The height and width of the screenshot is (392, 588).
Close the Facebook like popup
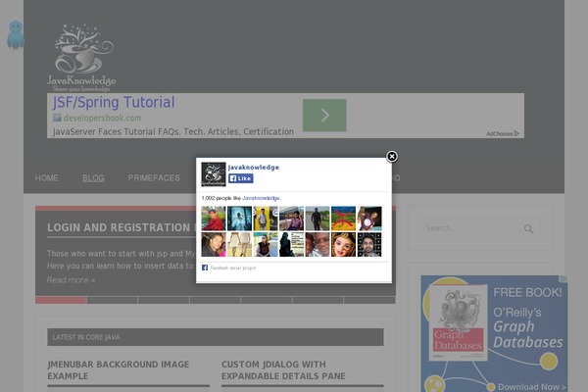[x=392, y=156]
